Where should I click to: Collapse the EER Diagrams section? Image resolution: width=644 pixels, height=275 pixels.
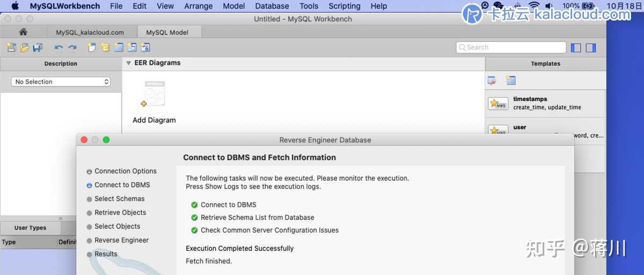(x=129, y=63)
